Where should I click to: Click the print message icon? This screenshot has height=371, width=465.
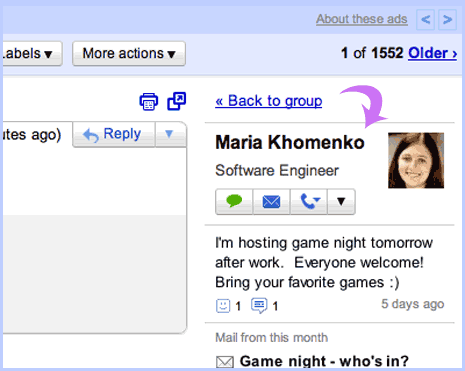click(149, 102)
